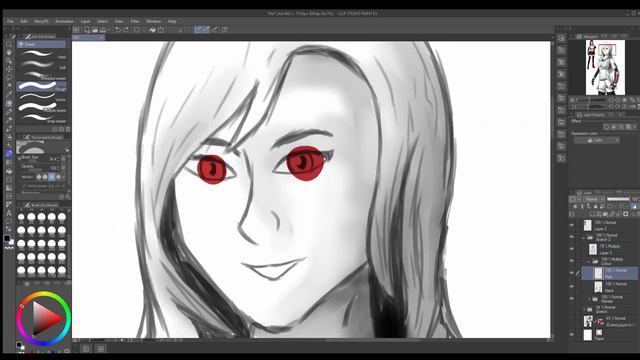Select the Kneaded eraser sub tool

click(x=41, y=75)
